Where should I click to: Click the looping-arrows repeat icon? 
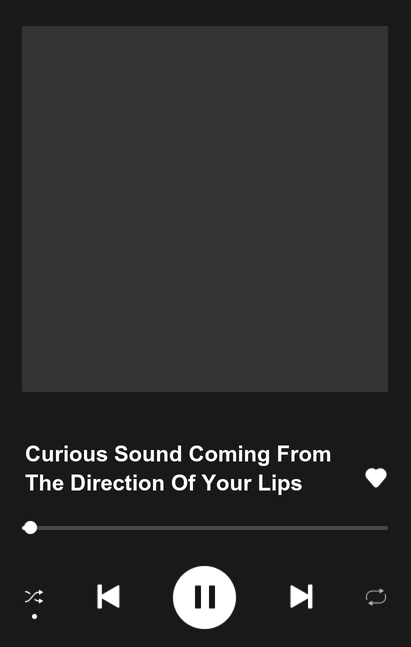(x=376, y=597)
